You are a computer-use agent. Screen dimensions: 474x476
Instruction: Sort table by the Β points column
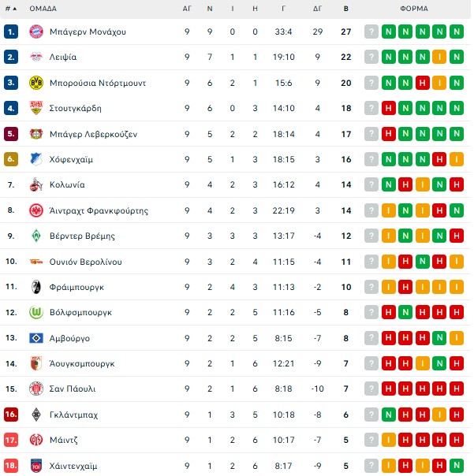click(346, 9)
